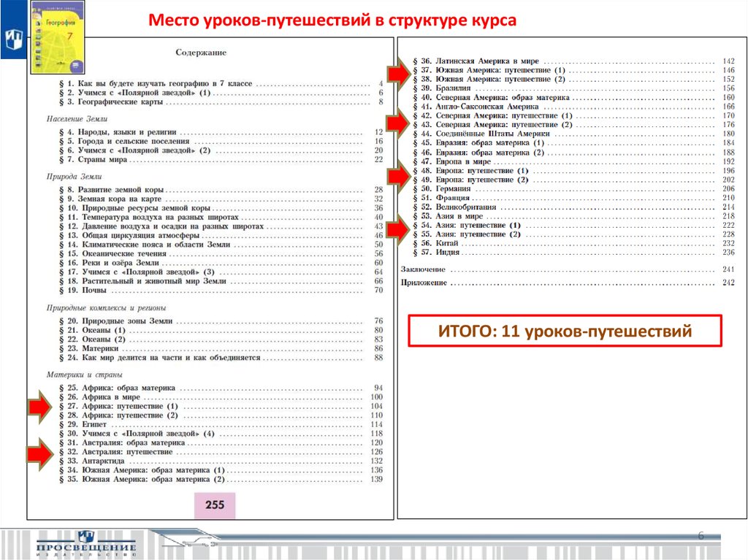The height and width of the screenshot is (560, 748).
Task: Select the Население Земли section heading
Action: point(77,118)
